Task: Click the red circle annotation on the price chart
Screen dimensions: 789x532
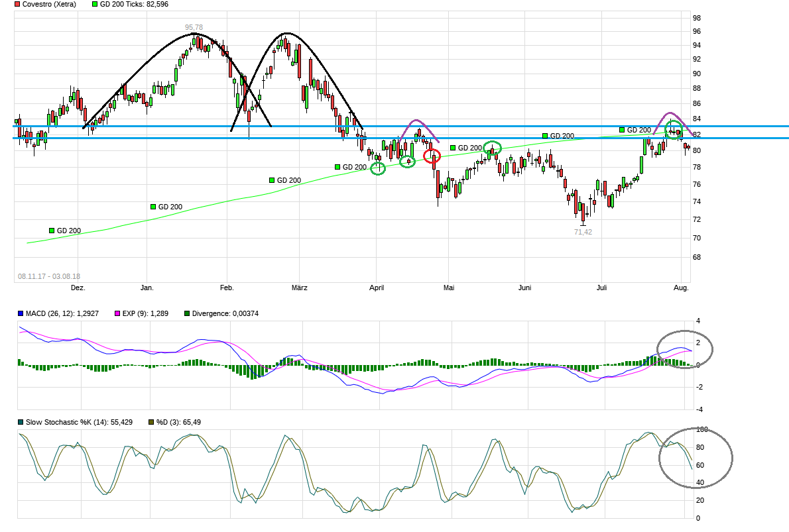Action: (432, 157)
